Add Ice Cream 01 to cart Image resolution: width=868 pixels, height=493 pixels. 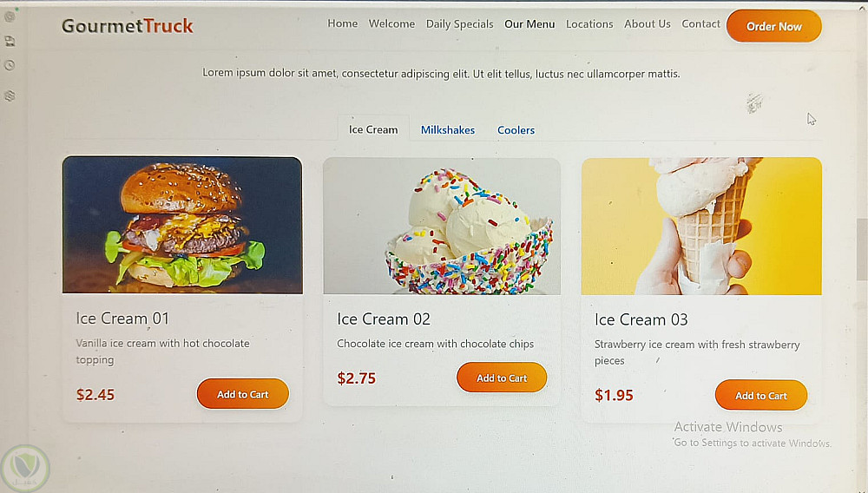coord(242,394)
